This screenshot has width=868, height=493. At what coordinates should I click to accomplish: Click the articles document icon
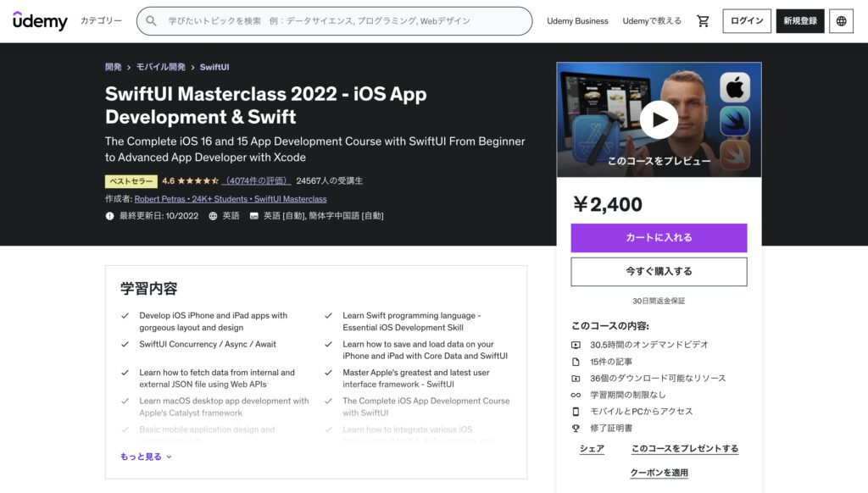(576, 362)
